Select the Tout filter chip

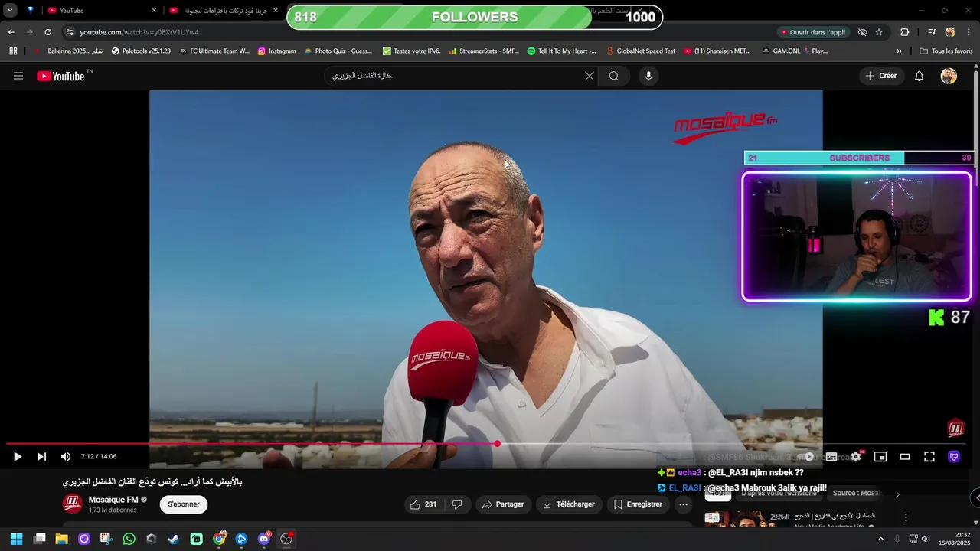(718, 494)
